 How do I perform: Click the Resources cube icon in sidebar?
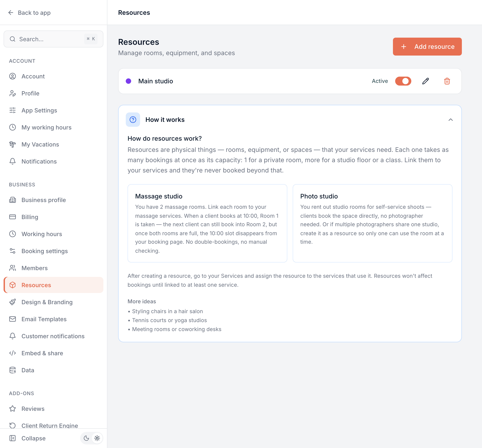click(x=13, y=285)
